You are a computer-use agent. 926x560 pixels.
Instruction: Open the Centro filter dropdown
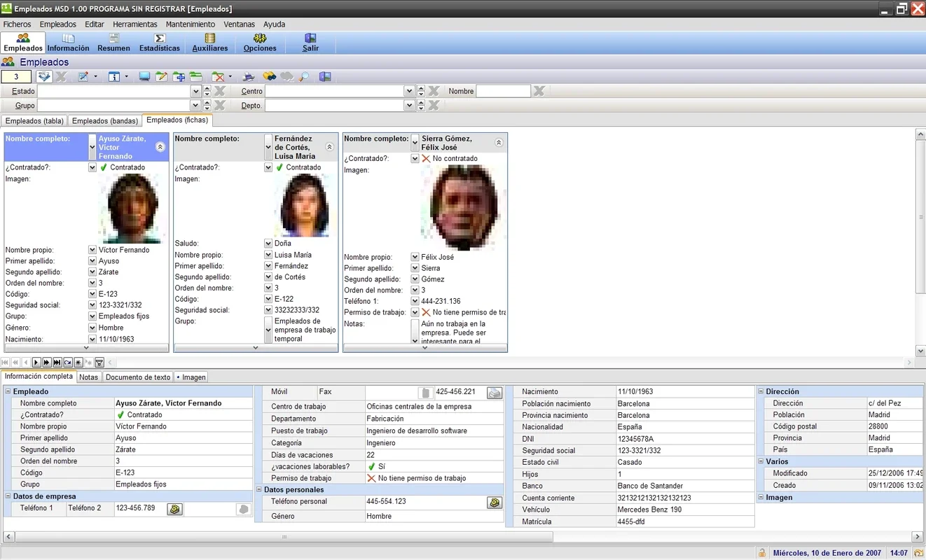(x=409, y=91)
